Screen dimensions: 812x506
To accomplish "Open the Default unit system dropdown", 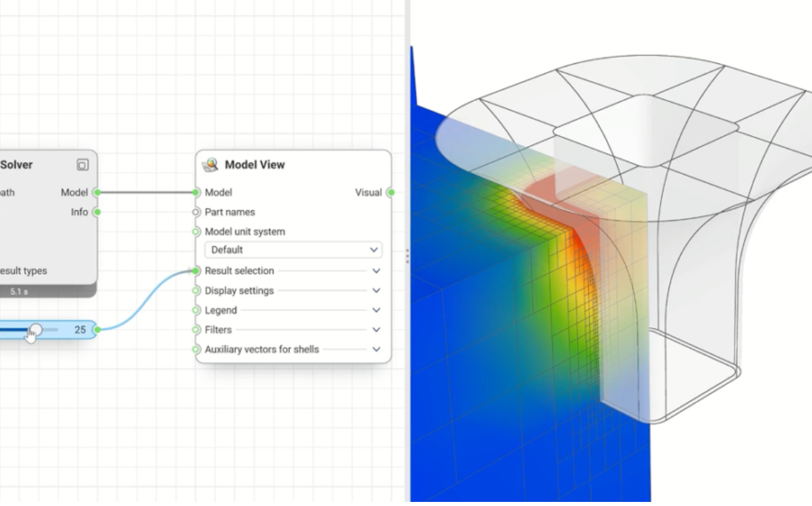I will [293, 250].
